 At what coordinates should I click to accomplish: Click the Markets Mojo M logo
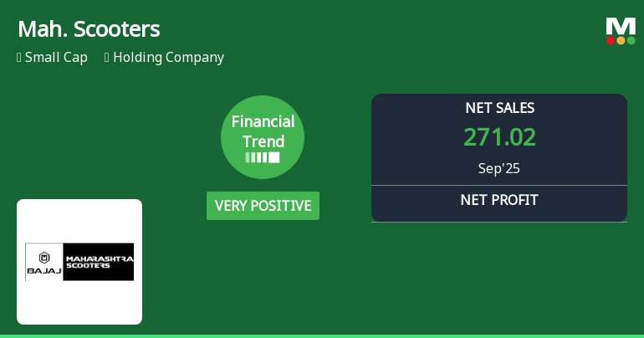[621, 26]
